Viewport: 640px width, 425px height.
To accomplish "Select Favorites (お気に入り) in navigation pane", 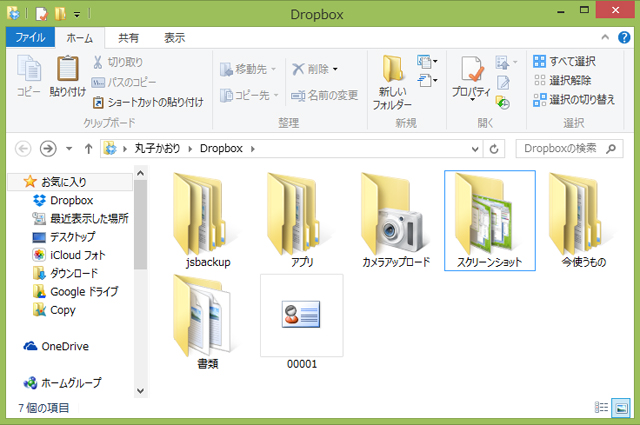I will 69,182.
